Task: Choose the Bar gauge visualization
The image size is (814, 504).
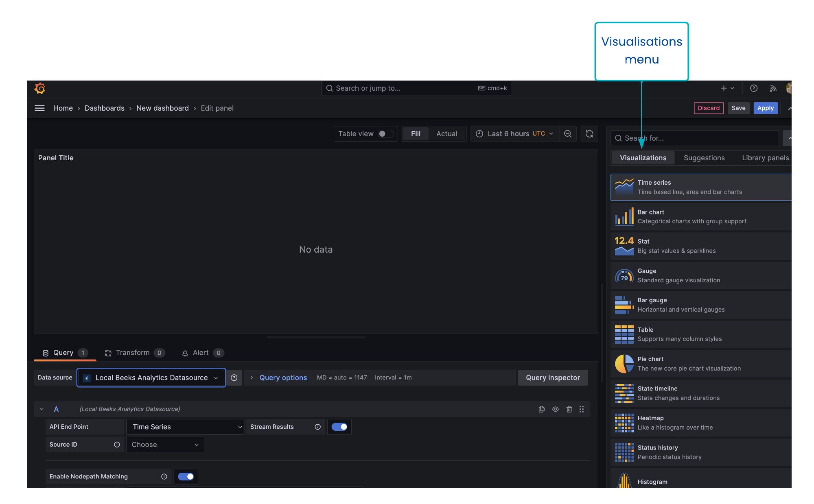Action: [x=701, y=305]
